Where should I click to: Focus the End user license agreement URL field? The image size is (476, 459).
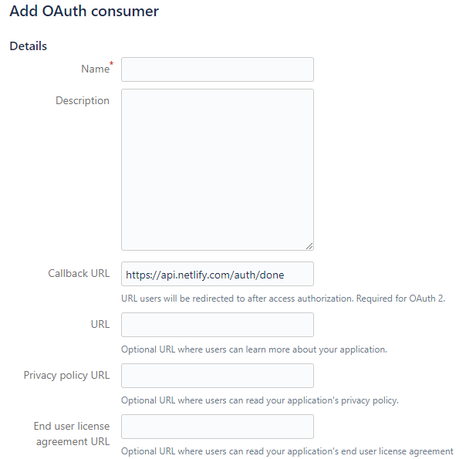tap(217, 427)
